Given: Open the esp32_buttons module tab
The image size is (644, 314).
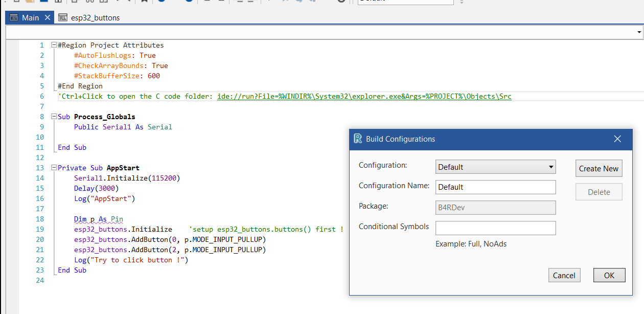Looking at the screenshot, I should tap(89, 17).
